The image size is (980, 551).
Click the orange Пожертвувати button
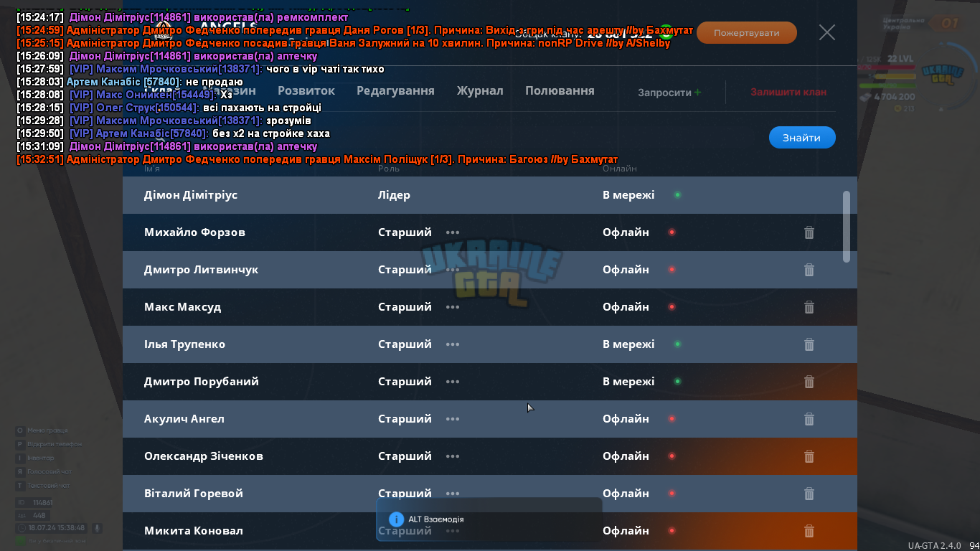coord(747,33)
